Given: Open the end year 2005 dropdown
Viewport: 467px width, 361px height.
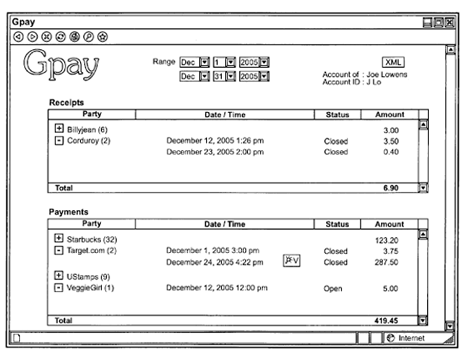Looking at the screenshot, I should click(264, 76).
